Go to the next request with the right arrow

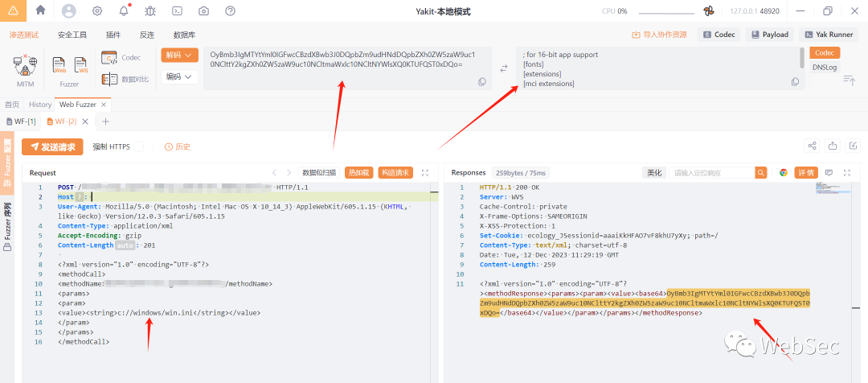tap(289, 173)
